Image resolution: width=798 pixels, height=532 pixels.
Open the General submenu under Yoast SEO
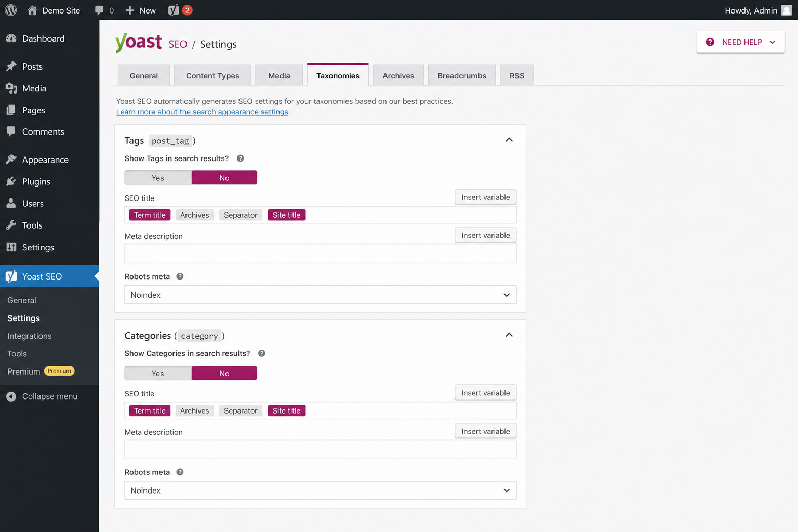pyautogui.click(x=22, y=300)
